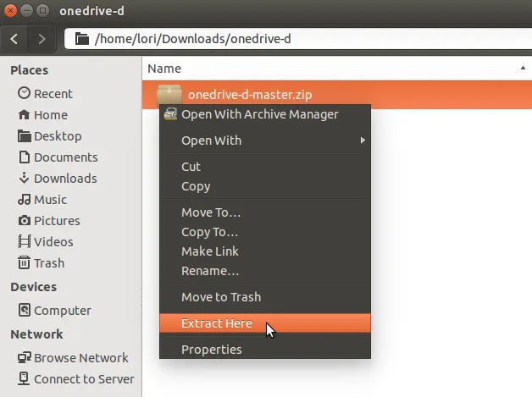Click the Videos film icon in the sidebar

tap(24, 241)
